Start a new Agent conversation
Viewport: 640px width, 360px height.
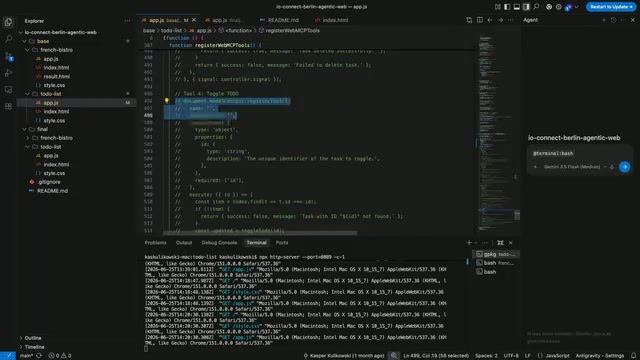[604, 20]
